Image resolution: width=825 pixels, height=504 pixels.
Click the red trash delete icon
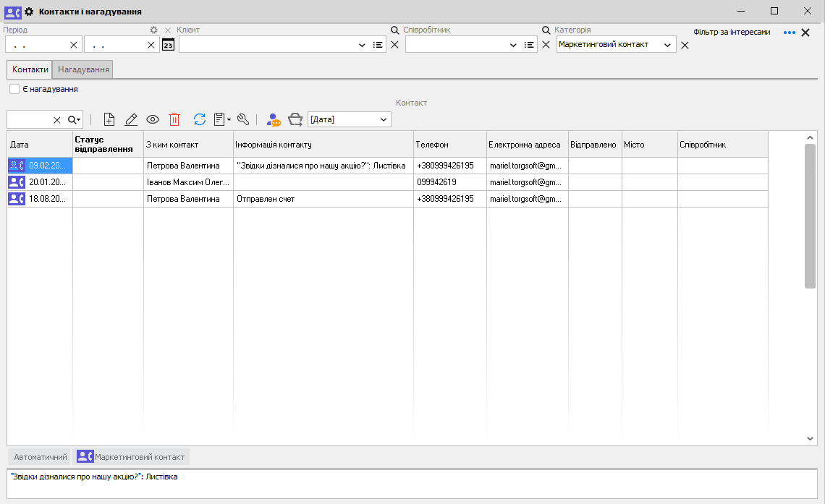(x=174, y=119)
